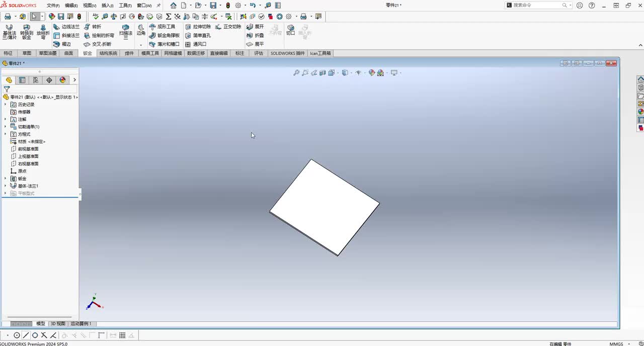644x346 pixels.
Task: Select 原点 in the feature tree
Action: [x=19, y=171]
